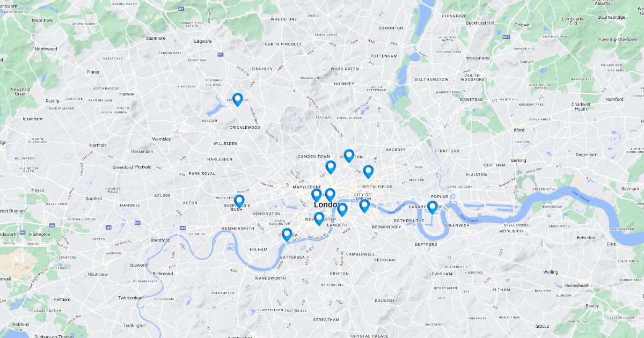
Task: Click the Stratford place label
Action: pyautogui.click(x=447, y=151)
